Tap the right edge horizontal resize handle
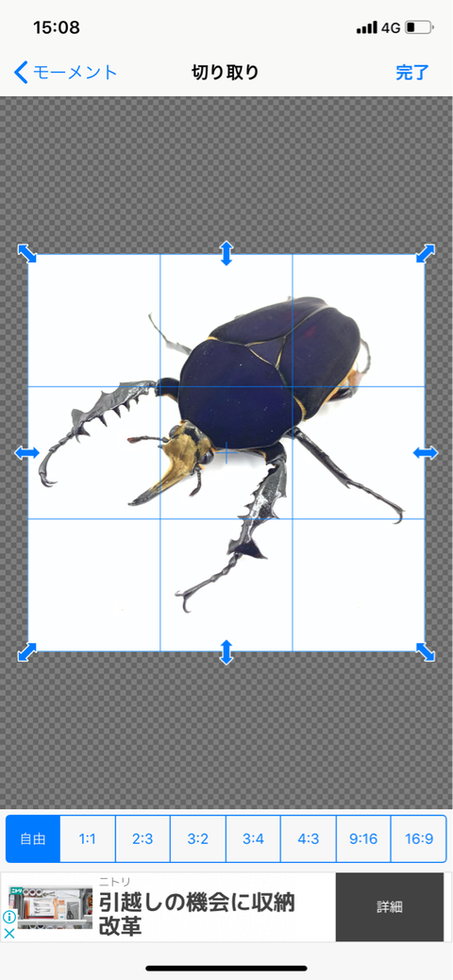453x980 pixels. coord(426,453)
